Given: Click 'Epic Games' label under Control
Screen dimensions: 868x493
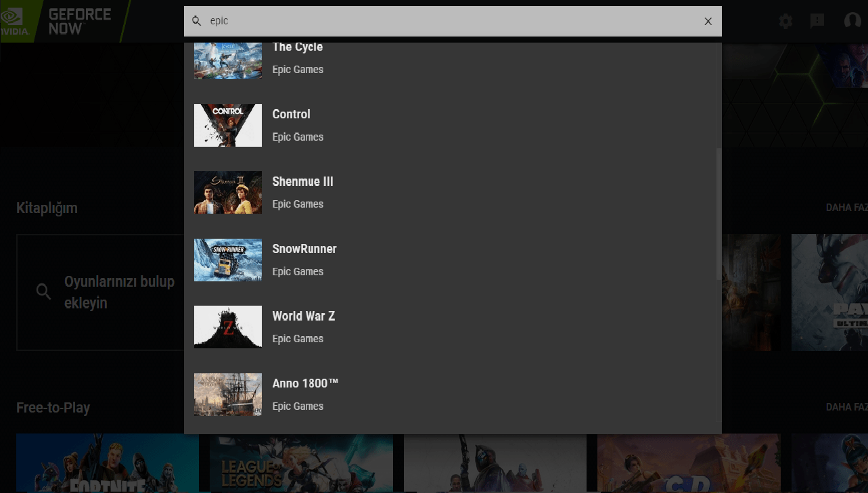Looking at the screenshot, I should [298, 137].
